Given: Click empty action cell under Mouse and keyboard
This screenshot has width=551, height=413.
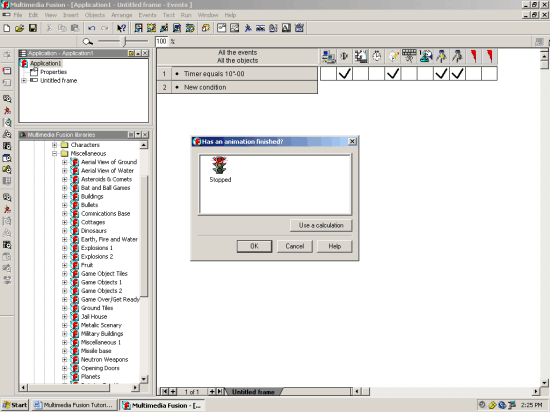Looking at the screenshot, I should tap(409, 74).
